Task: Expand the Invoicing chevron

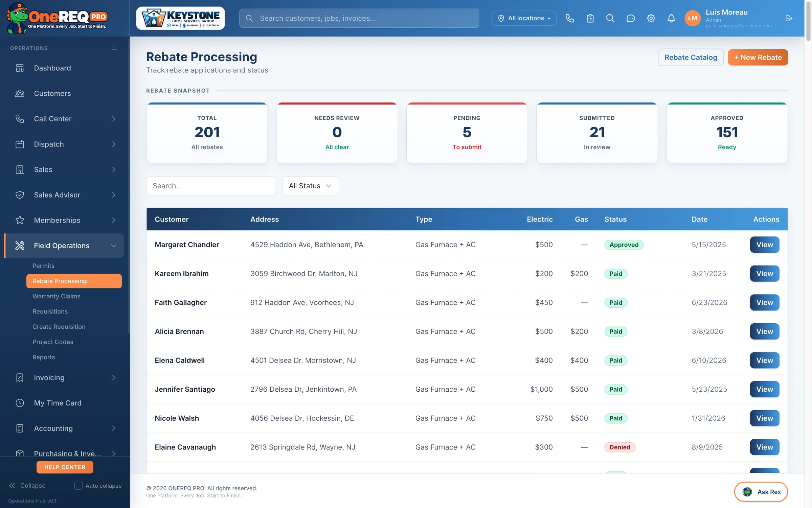Action: (x=114, y=377)
